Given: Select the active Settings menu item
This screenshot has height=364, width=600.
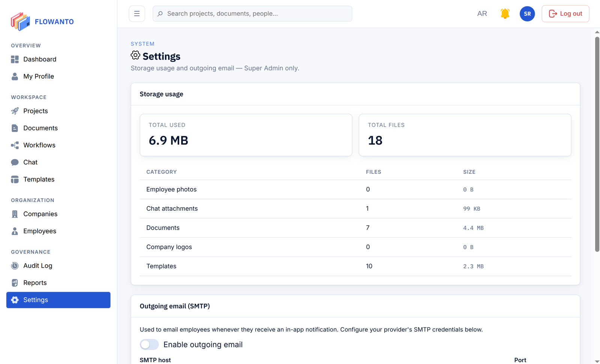Looking at the screenshot, I should point(58,300).
